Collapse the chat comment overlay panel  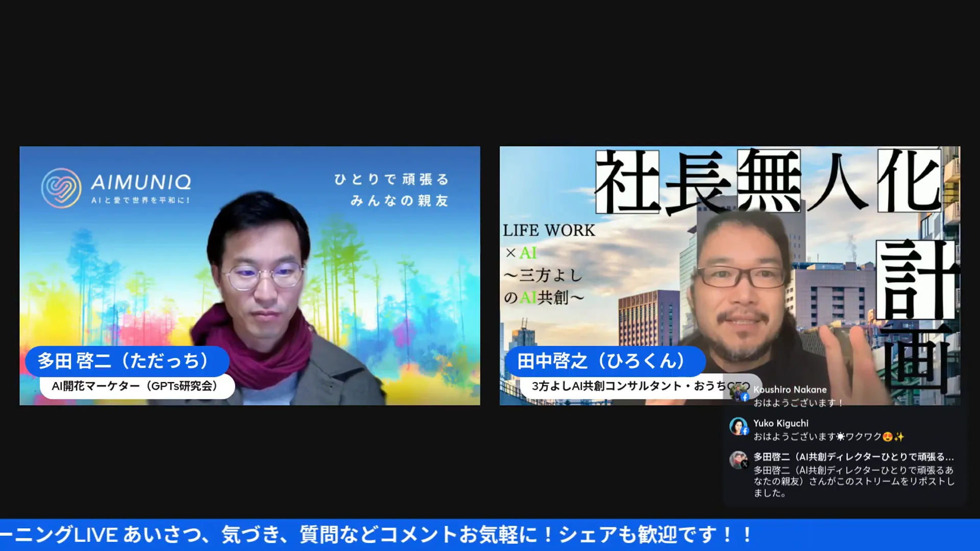[842, 449]
